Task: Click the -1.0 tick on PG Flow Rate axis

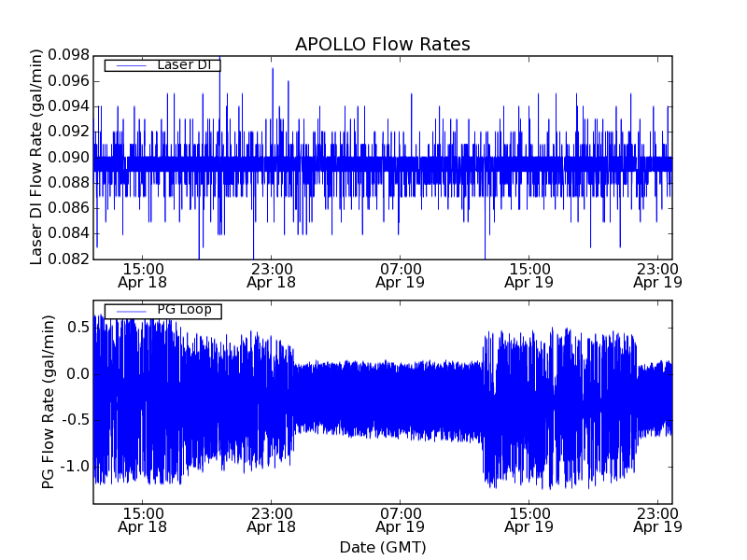Action: (75, 466)
